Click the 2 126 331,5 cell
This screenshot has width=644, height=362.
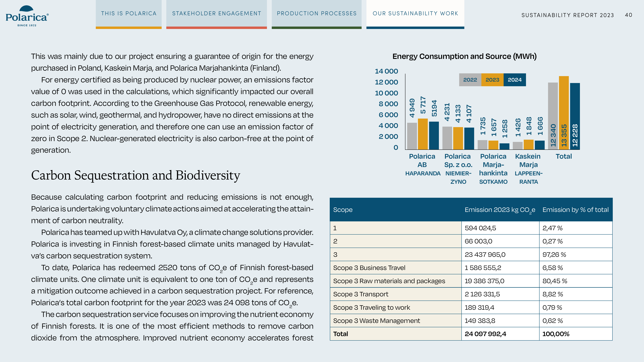[500, 294]
